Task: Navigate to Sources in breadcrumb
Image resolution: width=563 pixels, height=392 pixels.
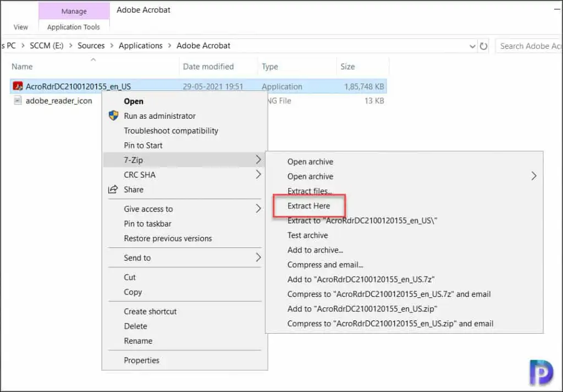Action: pos(91,46)
